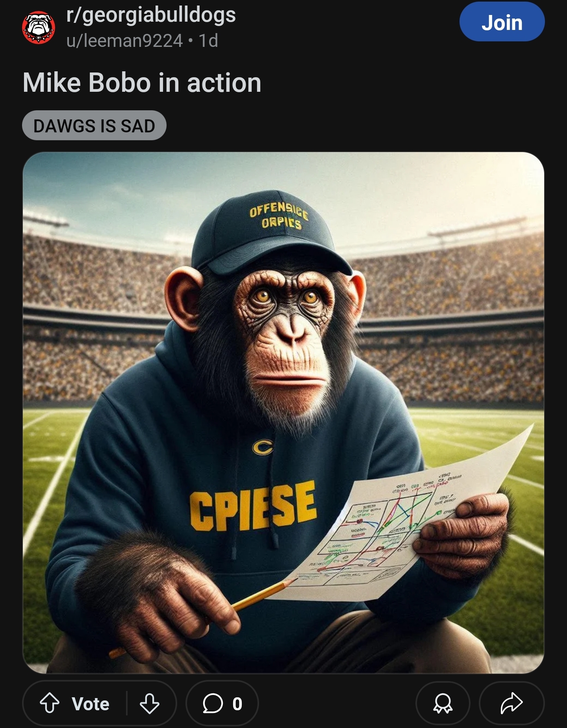Open the bulldog subreddit avatar

click(x=39, y=28)
